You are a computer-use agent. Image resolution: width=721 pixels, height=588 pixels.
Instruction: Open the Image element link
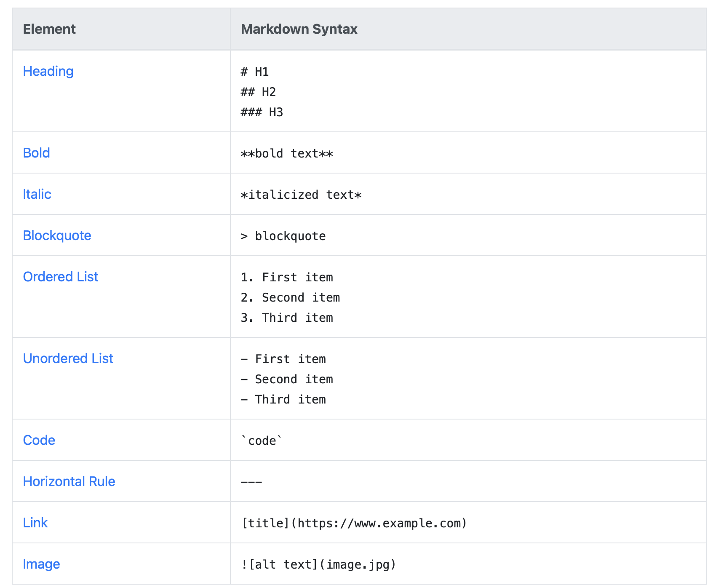(42, 564)
